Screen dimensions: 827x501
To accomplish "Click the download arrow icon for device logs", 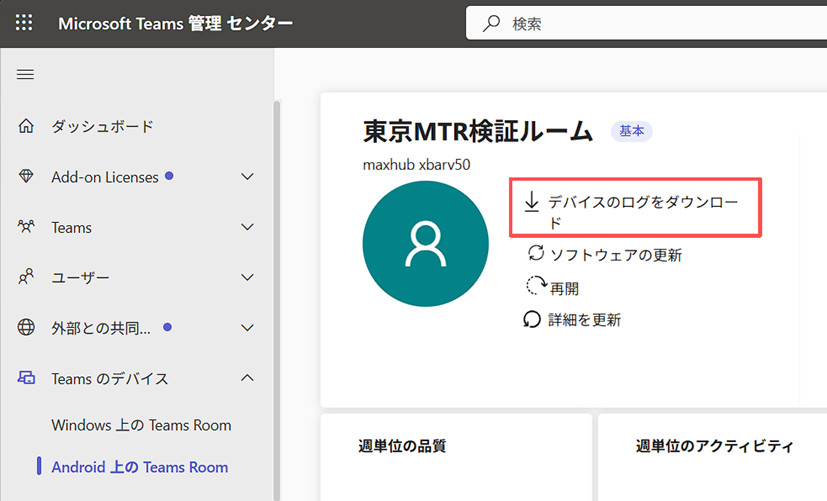I will click(x=532, y=202).
